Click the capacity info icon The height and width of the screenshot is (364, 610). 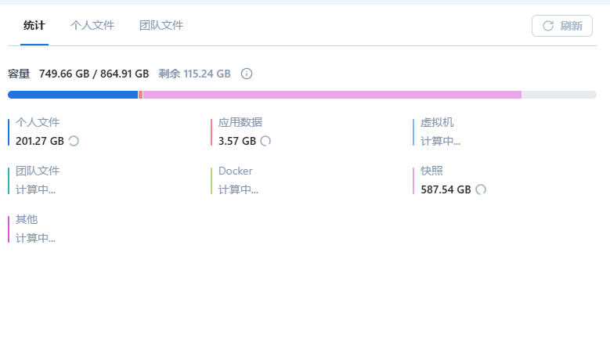[x=247, y=74]
